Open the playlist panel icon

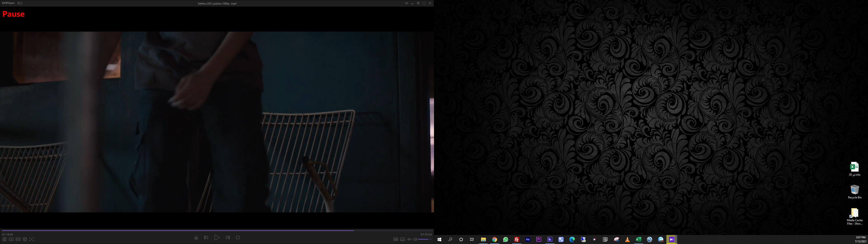pos(4,239)
